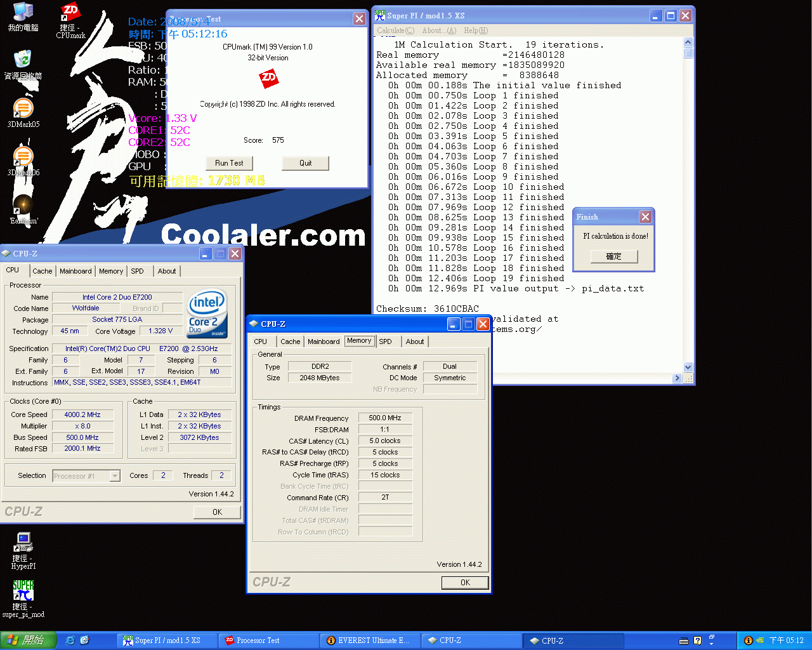Click the Code Name value Wolfdale
The width and height of the screenshot is (812, 650).
(x=86, y=308)
